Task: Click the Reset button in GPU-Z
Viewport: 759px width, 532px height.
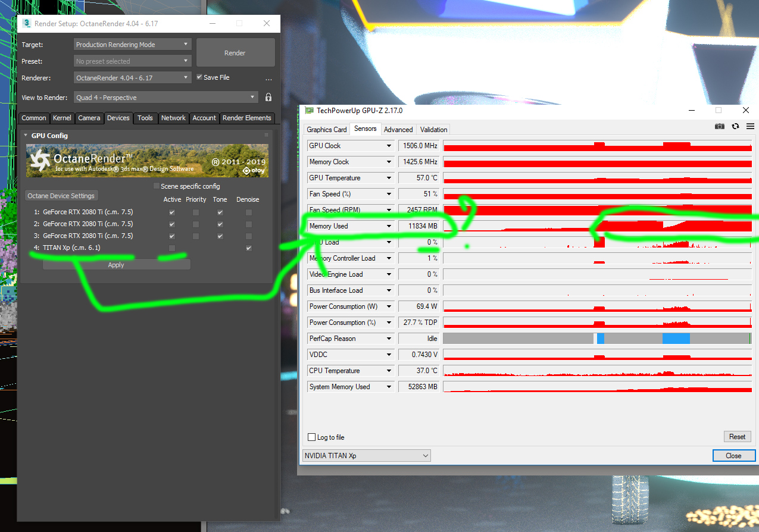Action: click(x=737, y=437)
